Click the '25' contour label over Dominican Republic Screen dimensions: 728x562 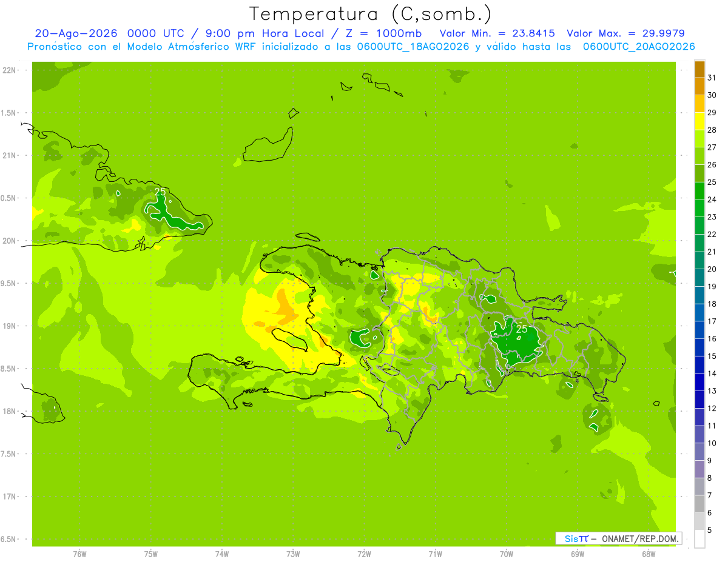[521, 329]
